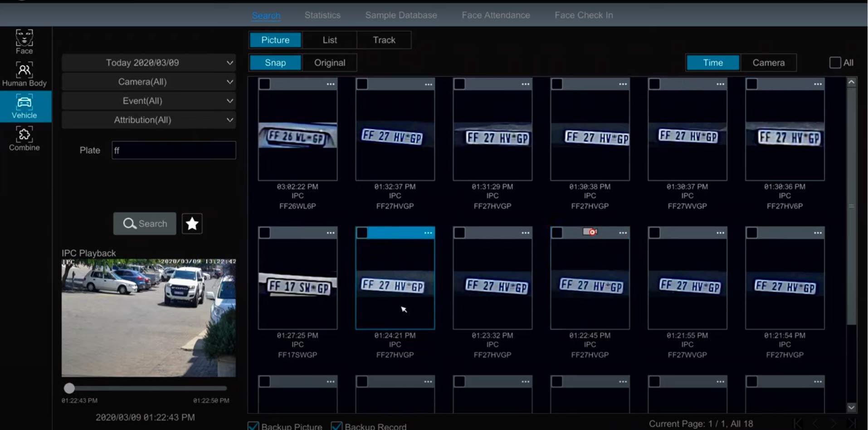Toggle the Backup Picture checkbox

pyautogui.click(x=254, y=426)
